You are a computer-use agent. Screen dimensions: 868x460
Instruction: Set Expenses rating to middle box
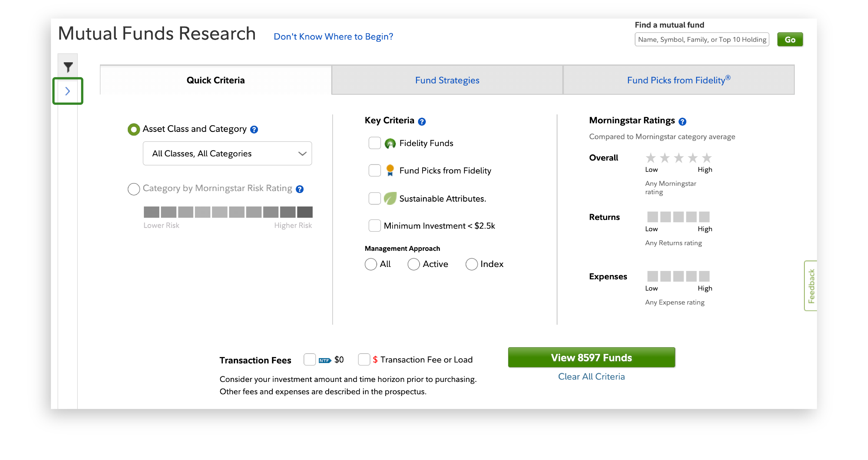(x=678, y=276)
